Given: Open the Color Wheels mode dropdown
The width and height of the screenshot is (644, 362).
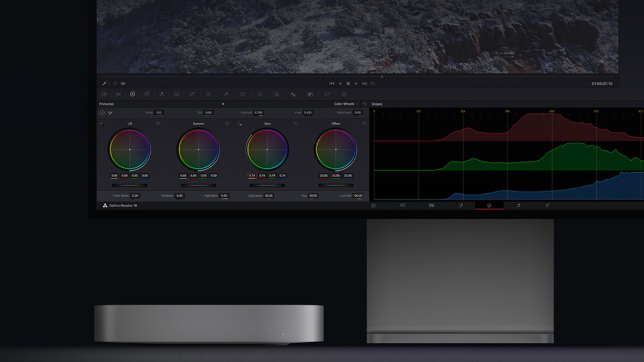Looking at the screenshot, I should point(346,104).
